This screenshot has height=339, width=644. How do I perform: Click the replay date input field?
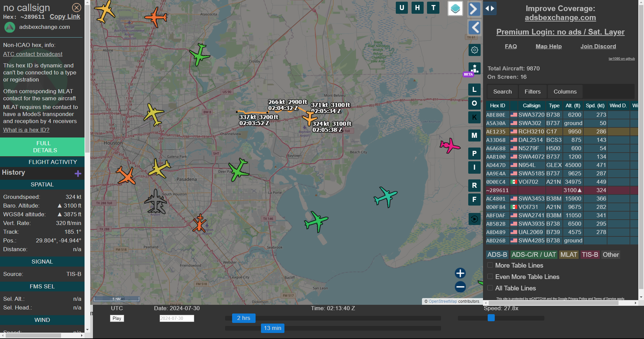coord(177,318)
